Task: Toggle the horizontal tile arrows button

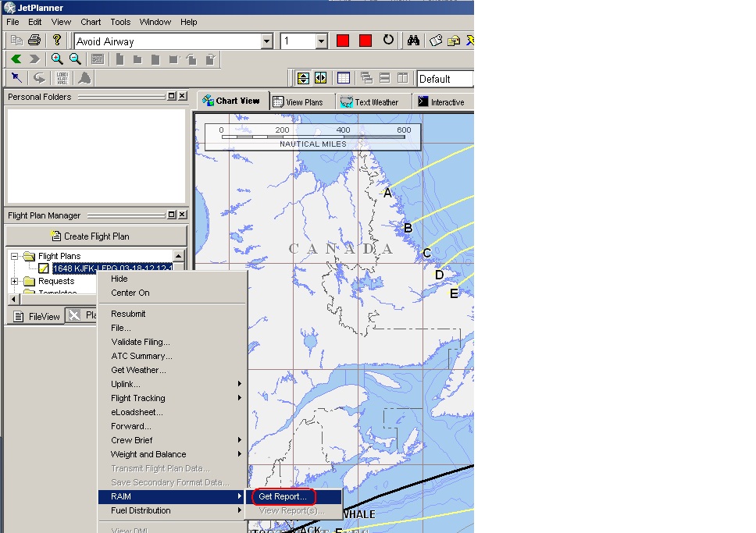Action: tap(320, 78)
